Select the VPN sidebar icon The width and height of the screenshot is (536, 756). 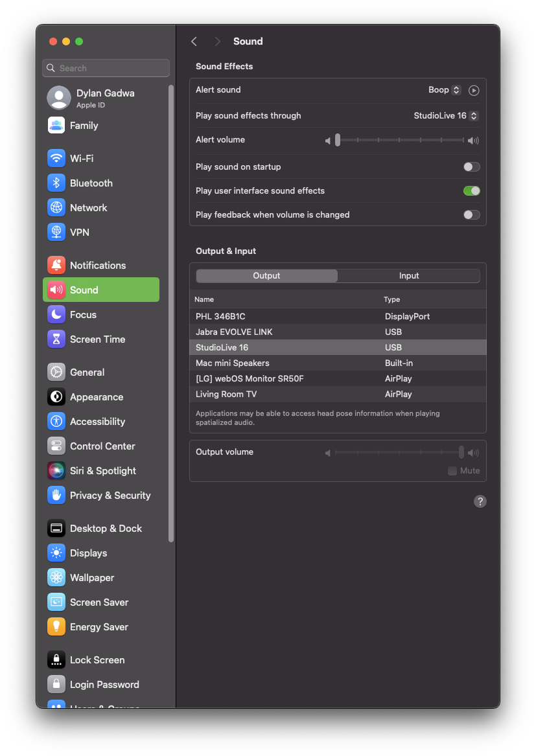[56, 232]
